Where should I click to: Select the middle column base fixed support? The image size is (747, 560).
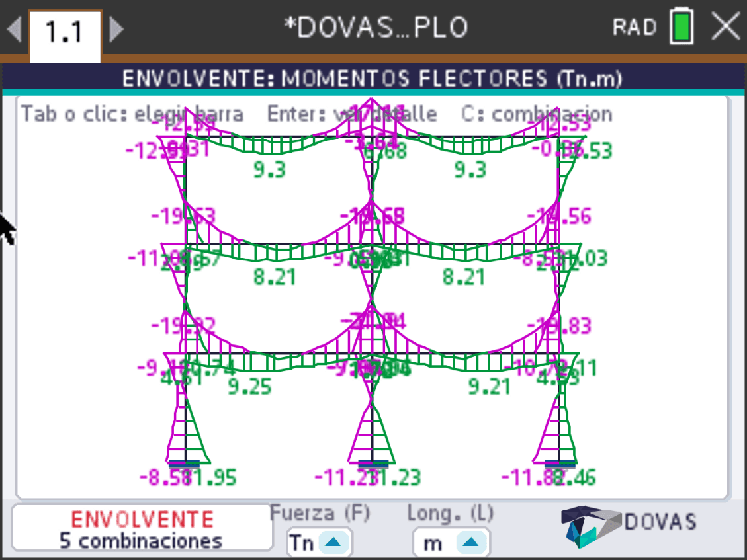372,463
